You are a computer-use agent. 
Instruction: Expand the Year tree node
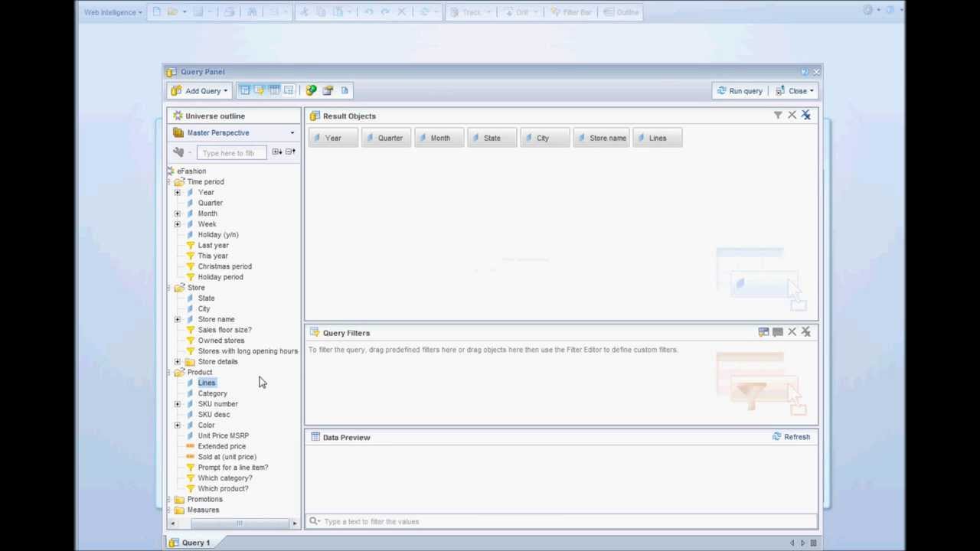pos(178,192)
